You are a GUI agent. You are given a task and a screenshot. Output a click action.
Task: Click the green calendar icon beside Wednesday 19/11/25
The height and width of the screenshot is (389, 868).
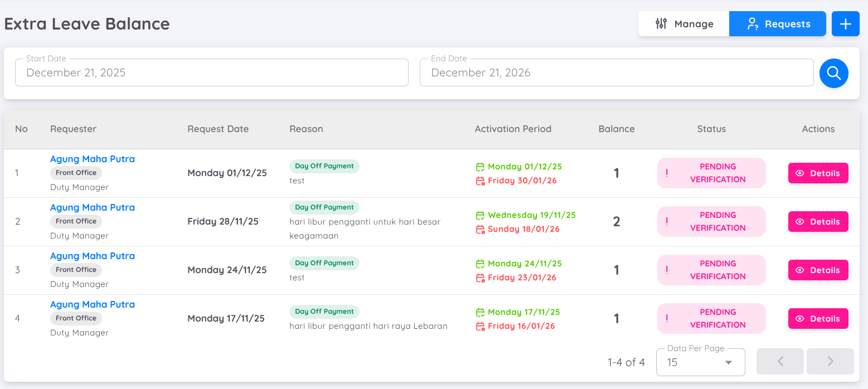480,215
